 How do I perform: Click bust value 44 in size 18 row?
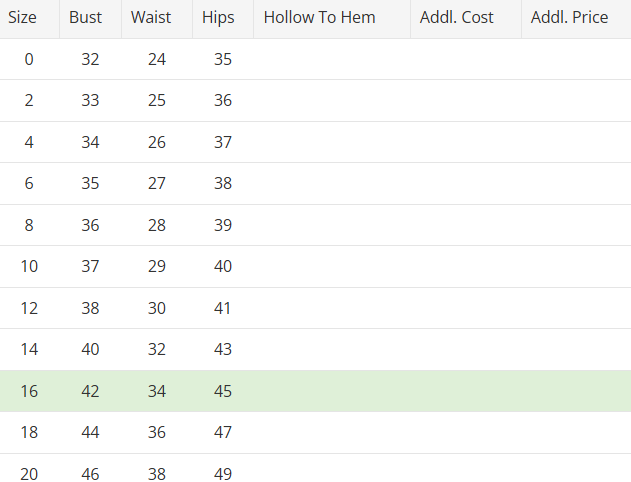coord(91,432)
